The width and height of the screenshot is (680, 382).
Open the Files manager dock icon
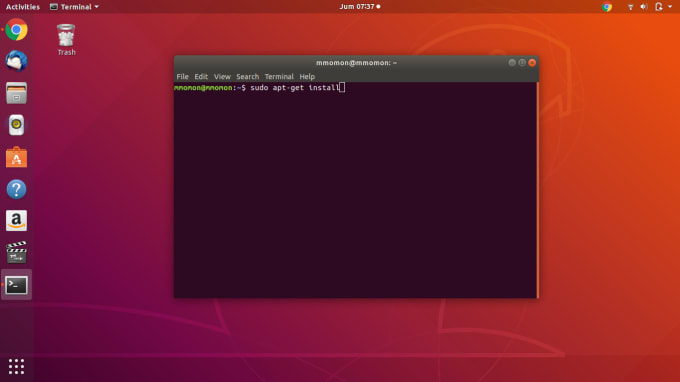point(16,93)
